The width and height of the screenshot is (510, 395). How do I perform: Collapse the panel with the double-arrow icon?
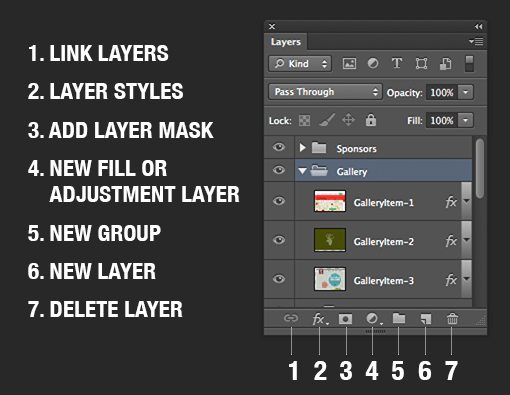(479, 26)
